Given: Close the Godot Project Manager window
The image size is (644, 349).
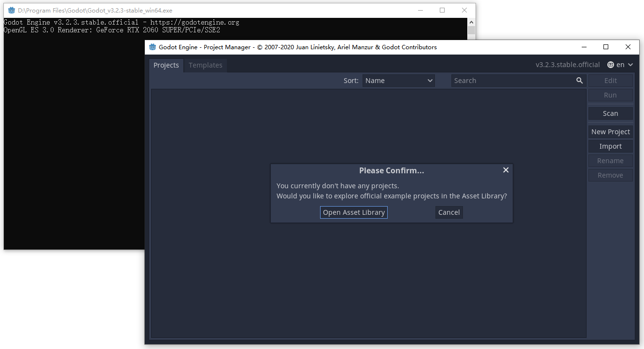Looking at the screenshot, I should tap(628, 47).
